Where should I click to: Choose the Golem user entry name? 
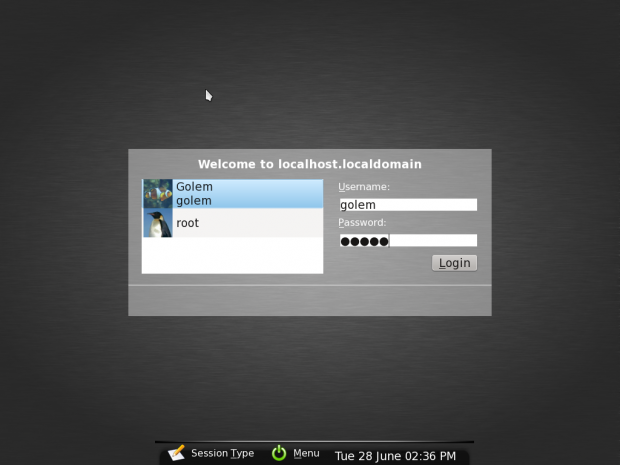[x=194, y=187]
